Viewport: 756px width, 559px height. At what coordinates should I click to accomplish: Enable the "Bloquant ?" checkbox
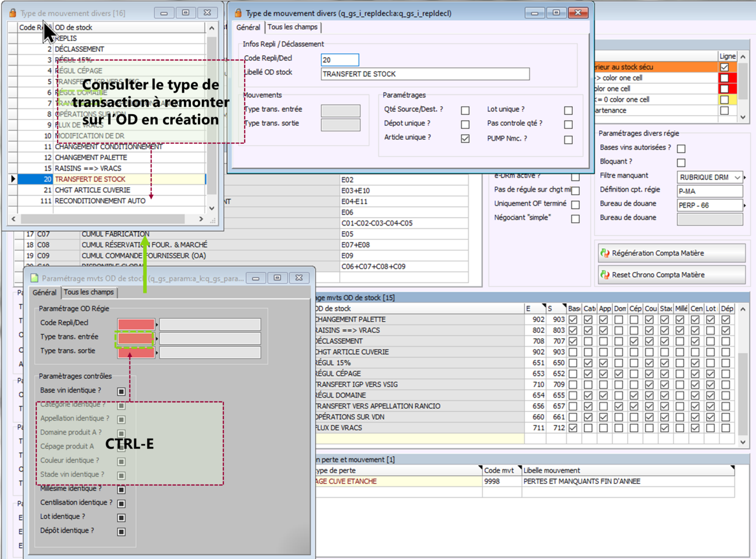[x=681, y=163]
